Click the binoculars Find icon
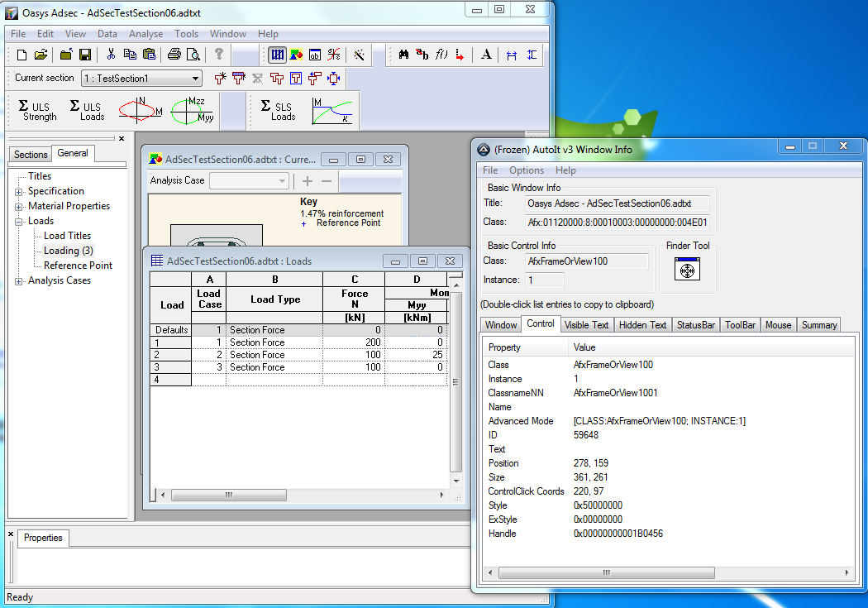The height and width of the screenshot is (608, 868). (403, 55)
